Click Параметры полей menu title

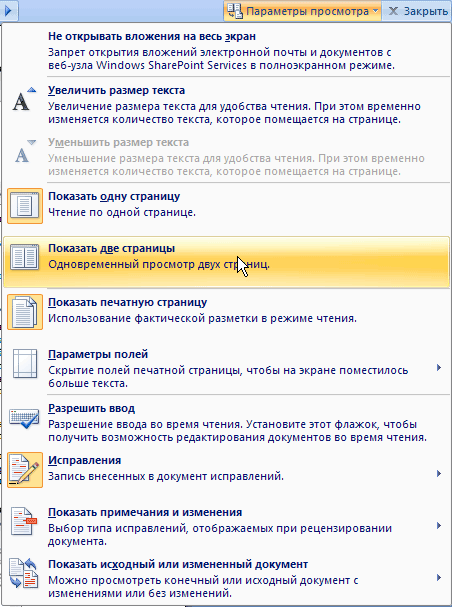(98, 354)
